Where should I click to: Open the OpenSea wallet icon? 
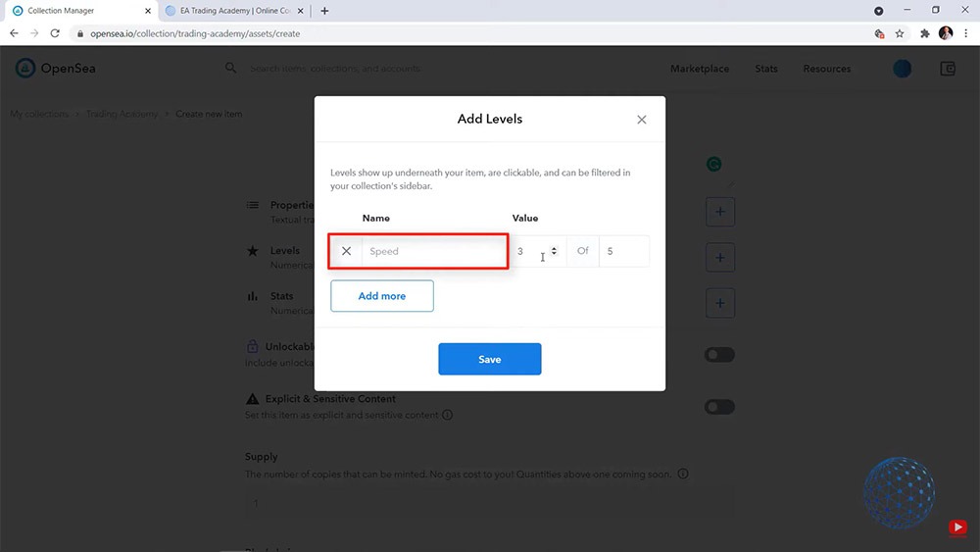coord(948,69)
